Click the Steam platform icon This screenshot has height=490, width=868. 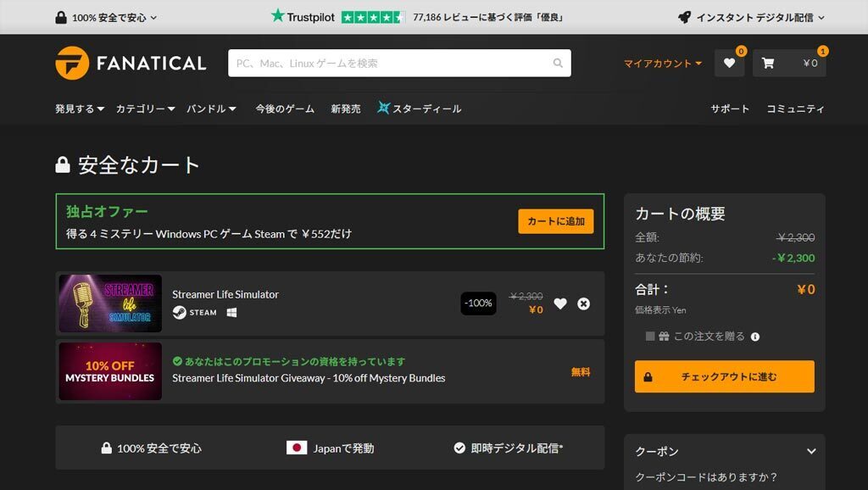click(x=180, y=312)
